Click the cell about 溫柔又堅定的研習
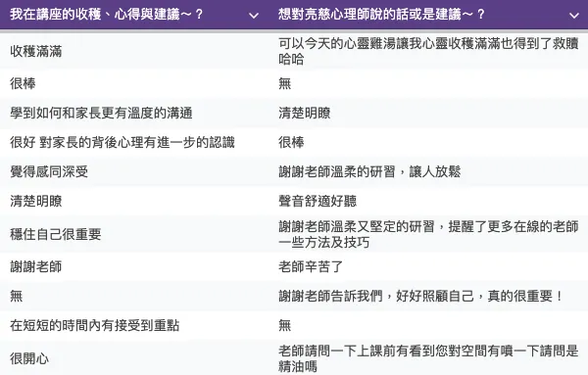The image size is (588, 375). pos(428,234)
